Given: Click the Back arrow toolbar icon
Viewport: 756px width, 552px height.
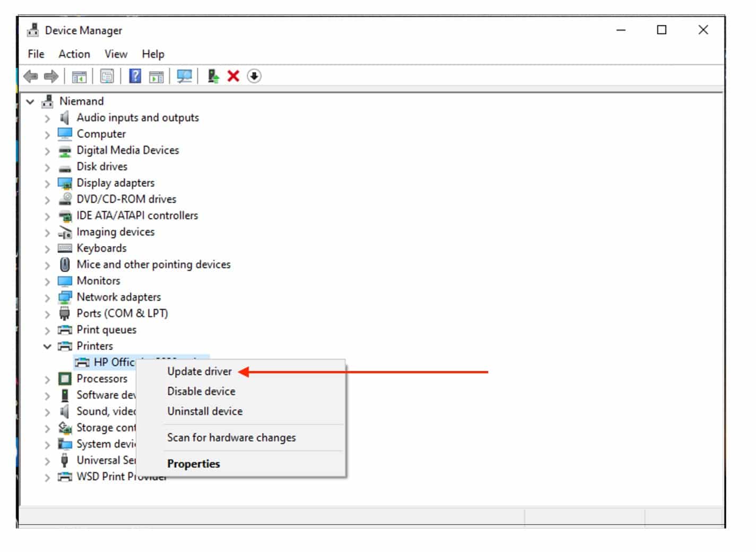Looking at the screenshot, I should [31, 76].
